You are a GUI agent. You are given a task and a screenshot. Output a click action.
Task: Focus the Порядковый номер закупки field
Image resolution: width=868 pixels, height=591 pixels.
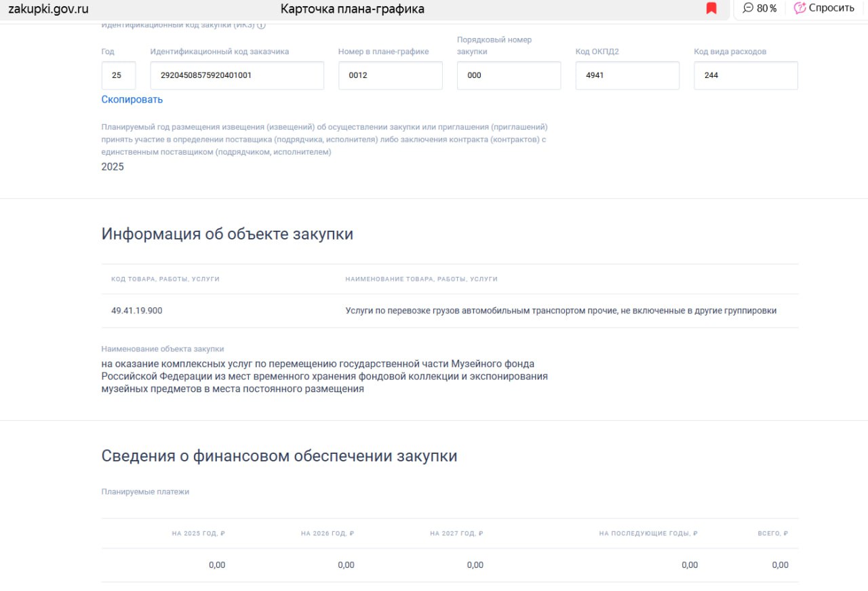(x=509, y=75)
